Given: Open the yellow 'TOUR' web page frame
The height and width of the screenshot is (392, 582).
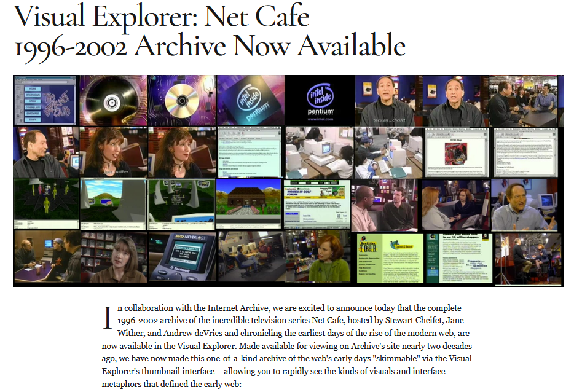Looking at the screenshot, I should coord(390,258).
